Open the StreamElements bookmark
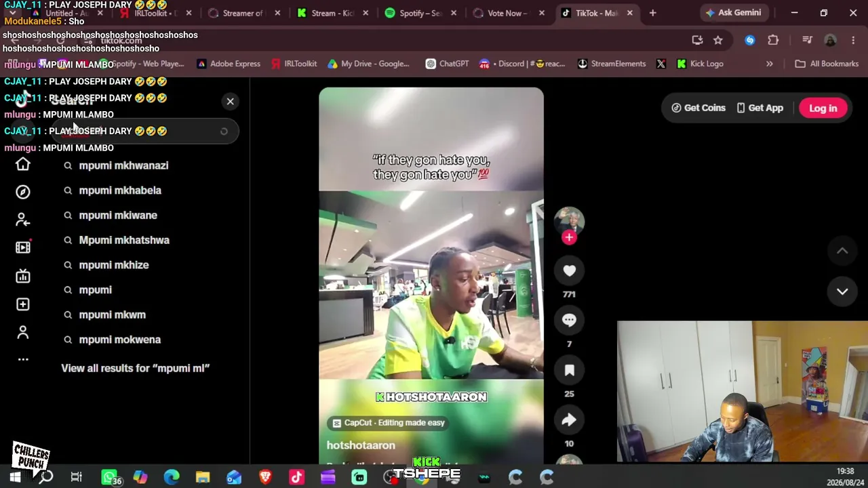This screenshot has height=488, width=868. pyautogui.click(x=612, y=64)
